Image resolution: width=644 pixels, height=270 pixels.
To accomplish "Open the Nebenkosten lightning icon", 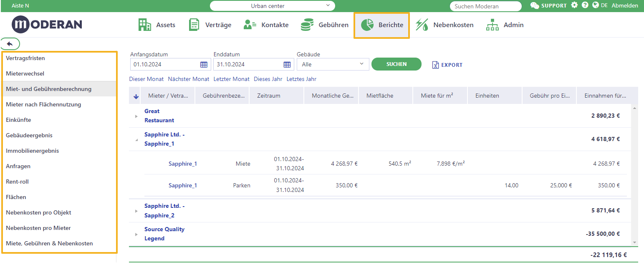I will [x=422, y=25].
